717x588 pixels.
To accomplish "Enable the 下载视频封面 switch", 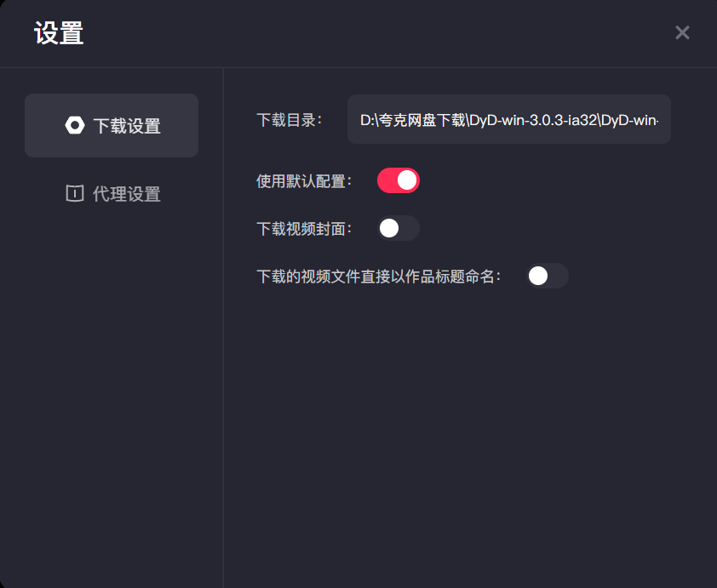I will click(x=398, y=228).
